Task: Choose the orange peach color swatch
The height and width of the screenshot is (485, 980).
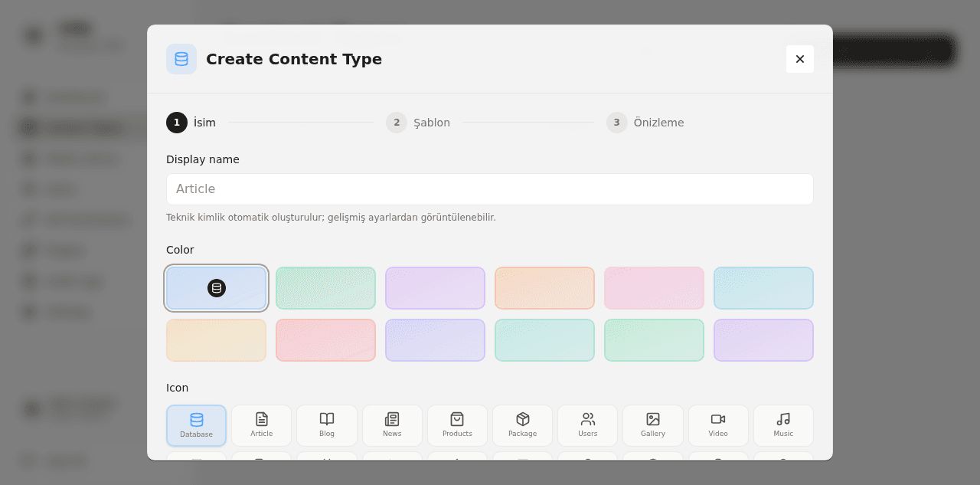Action: point(544,288)
